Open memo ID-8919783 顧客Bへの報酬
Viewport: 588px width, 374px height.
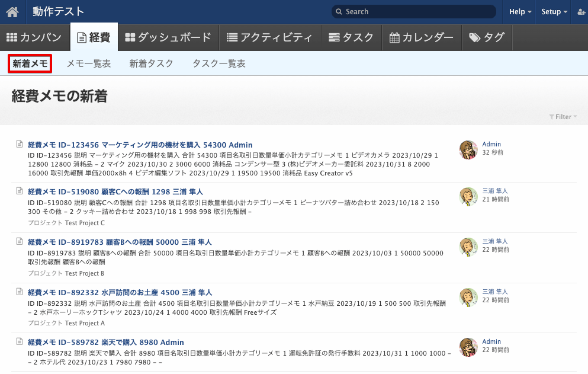click(x=120, y=242)
